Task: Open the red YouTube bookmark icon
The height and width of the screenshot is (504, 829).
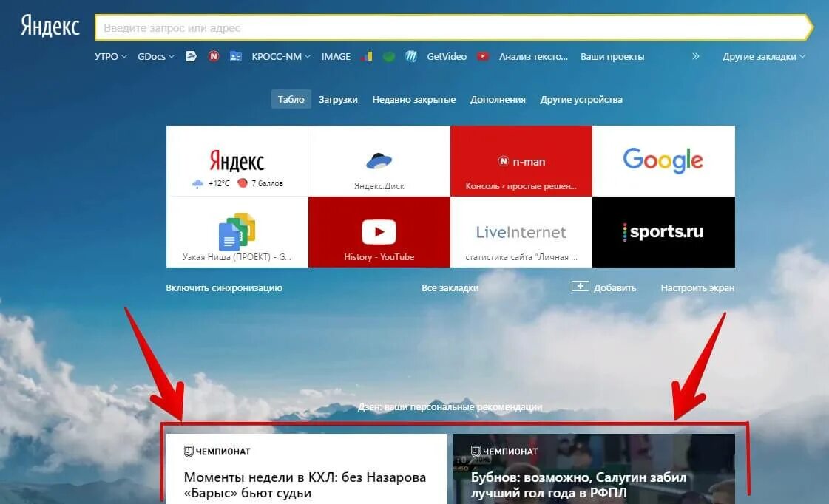Action: pyautogui.click(x=483, y=56)
